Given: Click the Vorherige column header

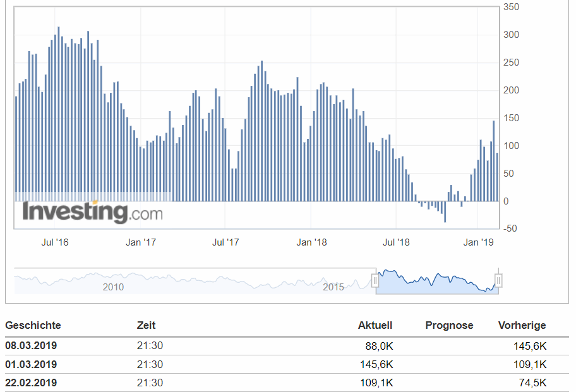Looking at the screenshot, I should (524, 325).
